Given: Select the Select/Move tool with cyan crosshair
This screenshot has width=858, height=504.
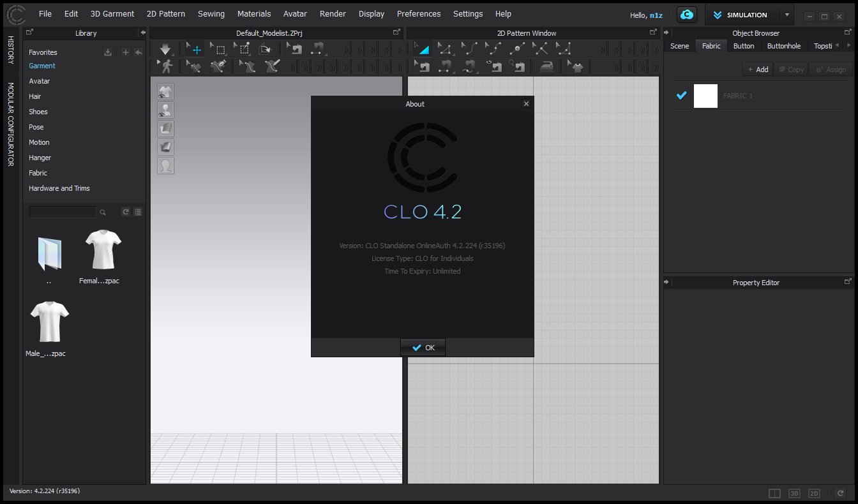Looking at the screenshot, I should tap(194, 49).
